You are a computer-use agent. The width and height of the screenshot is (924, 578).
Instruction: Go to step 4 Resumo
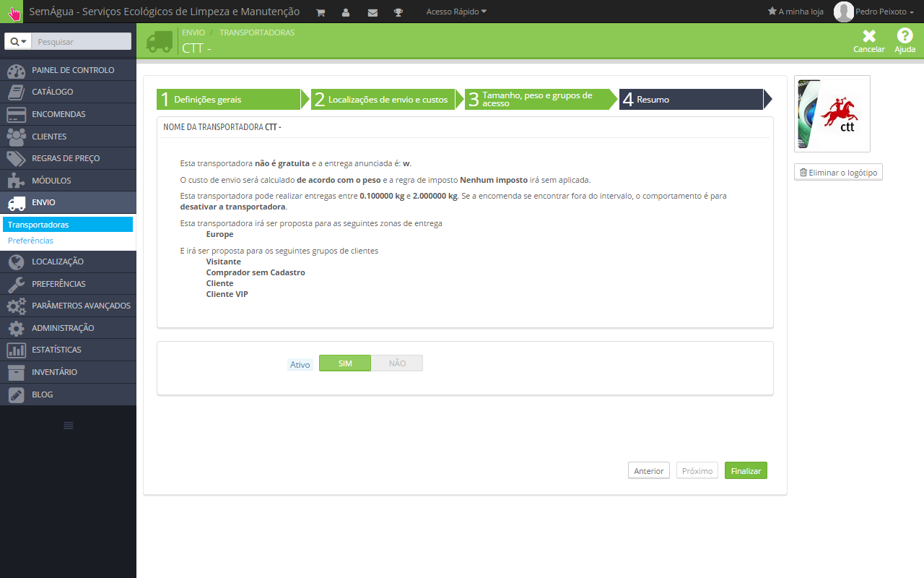[x=691, y=100]
